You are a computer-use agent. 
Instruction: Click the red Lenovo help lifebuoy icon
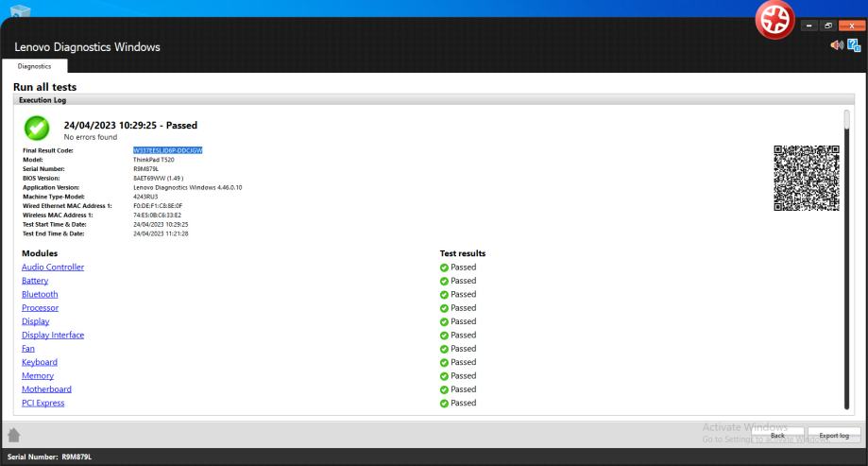pos(774,20)
